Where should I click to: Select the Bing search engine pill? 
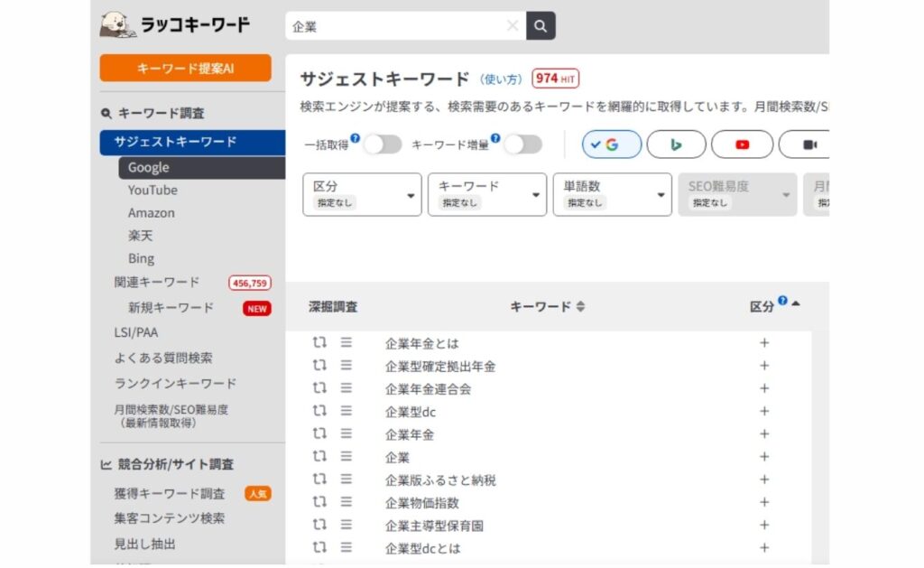[676, 144]
